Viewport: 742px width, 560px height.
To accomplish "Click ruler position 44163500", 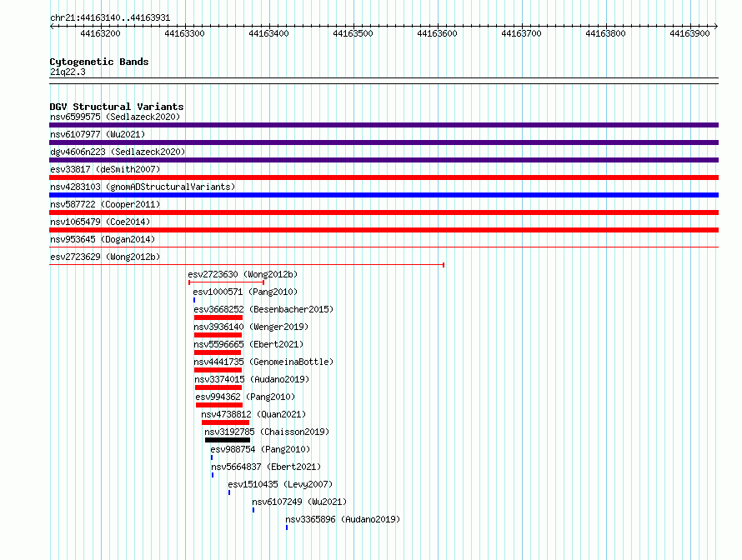I will [353, 33].
